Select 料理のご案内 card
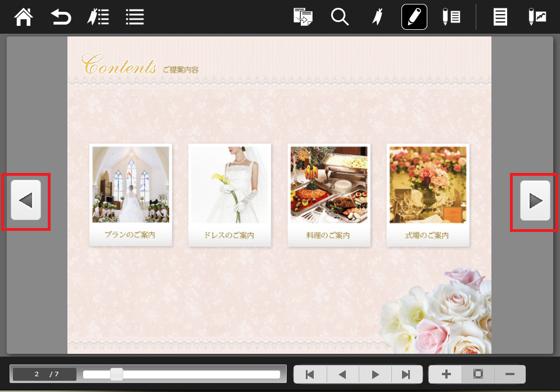Viewport: 560px width, 392px height. click(329, 195)
